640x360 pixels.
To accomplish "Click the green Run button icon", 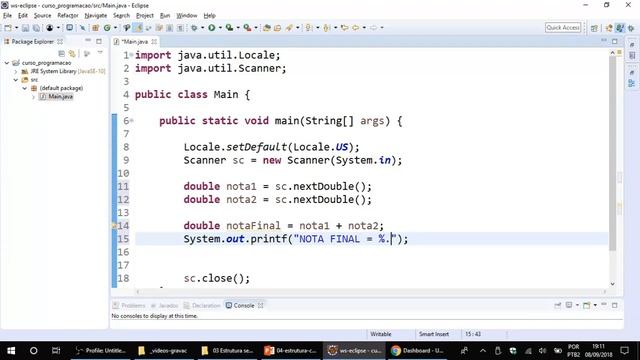I will [x=211, y=28].
